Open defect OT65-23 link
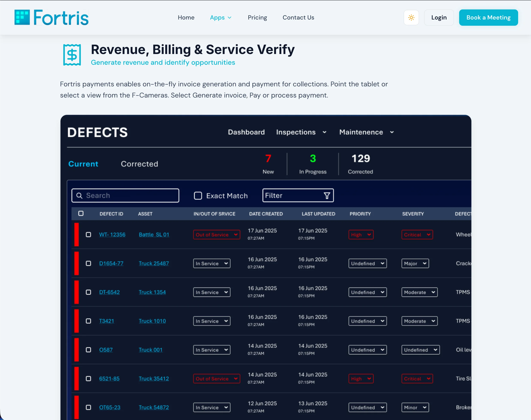This screenshot has width=531, height=420. (x=110, y=407)
